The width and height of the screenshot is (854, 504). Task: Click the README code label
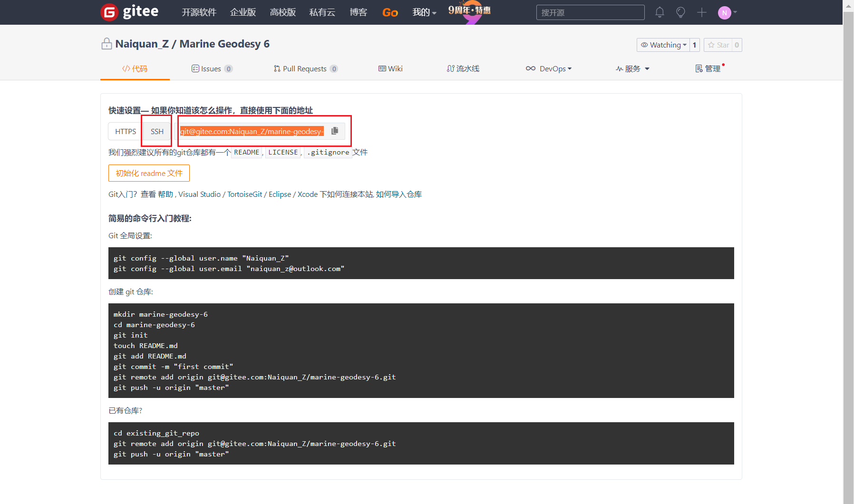(246, 152)
